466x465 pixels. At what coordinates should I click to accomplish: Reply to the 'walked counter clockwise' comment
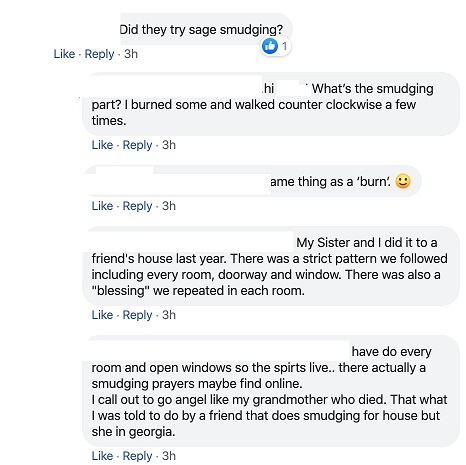[x=137, y=145]
